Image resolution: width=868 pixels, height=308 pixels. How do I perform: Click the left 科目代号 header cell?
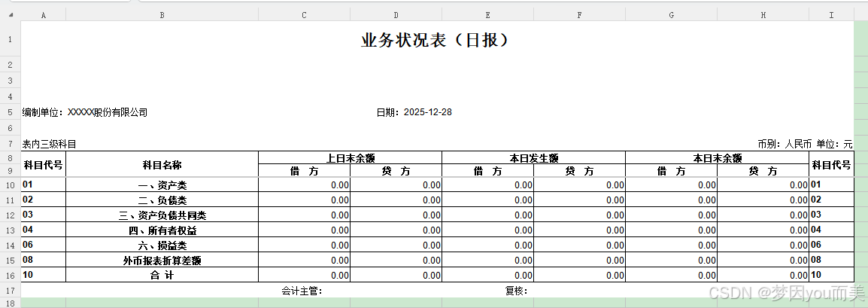(x=44, y=164)
